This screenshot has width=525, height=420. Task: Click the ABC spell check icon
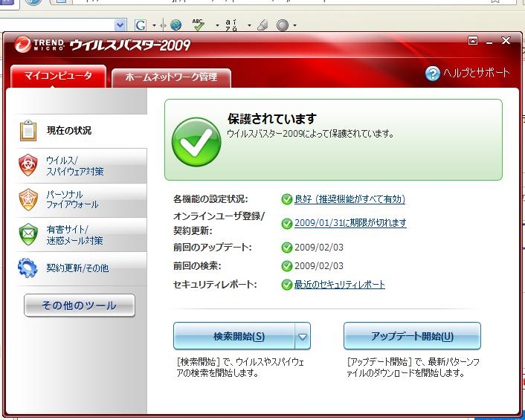pyautogui.click(x=199, y=25)
